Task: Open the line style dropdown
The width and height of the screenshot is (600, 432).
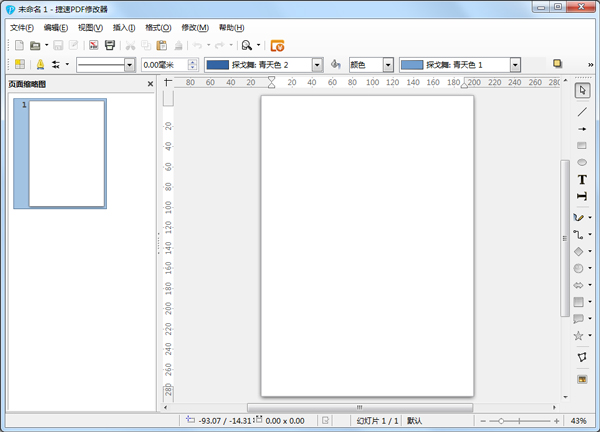Action: [x=130, y=65]
